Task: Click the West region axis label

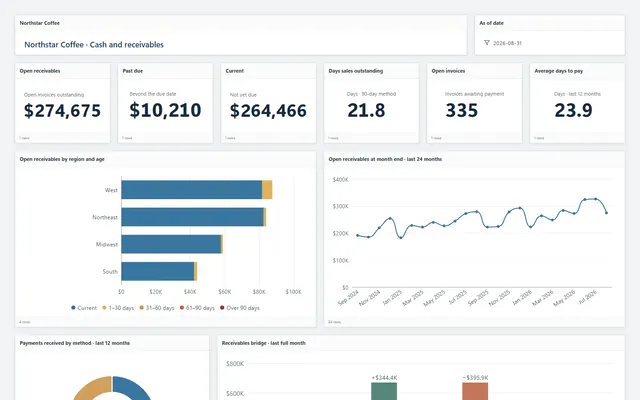Action: tap(111, 190)
